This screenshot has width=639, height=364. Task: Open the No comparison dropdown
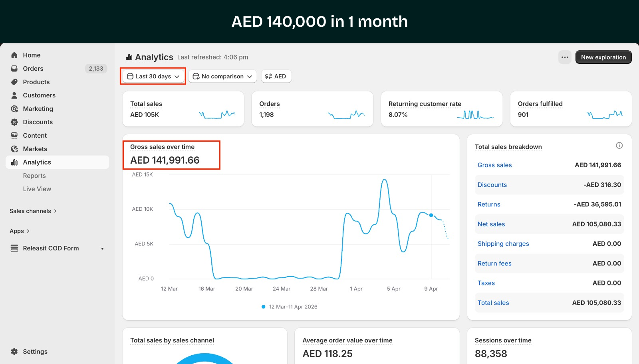coord(222,76)
